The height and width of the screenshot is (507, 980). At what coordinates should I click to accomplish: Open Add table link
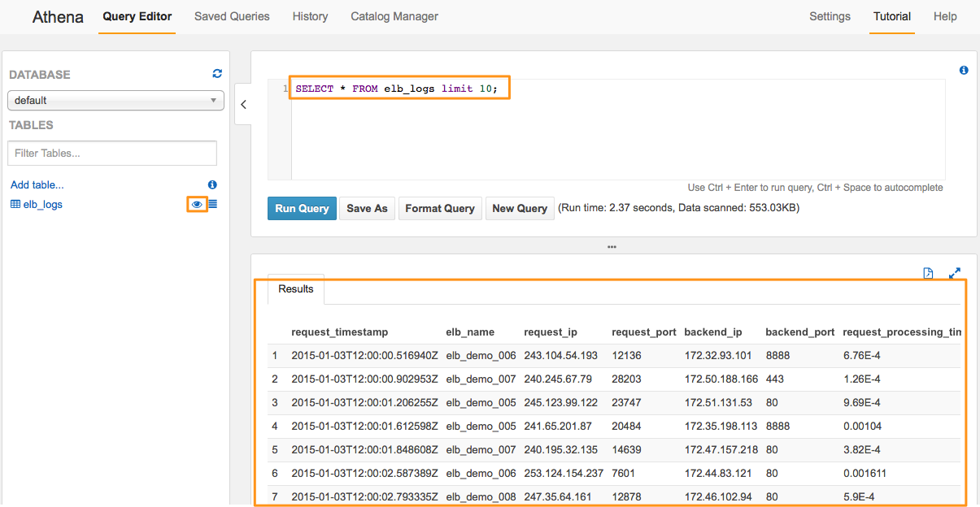pos(37,185)
